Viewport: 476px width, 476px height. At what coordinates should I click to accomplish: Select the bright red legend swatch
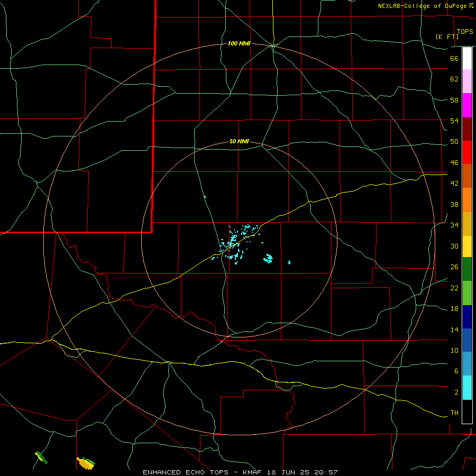coord(467,152)
